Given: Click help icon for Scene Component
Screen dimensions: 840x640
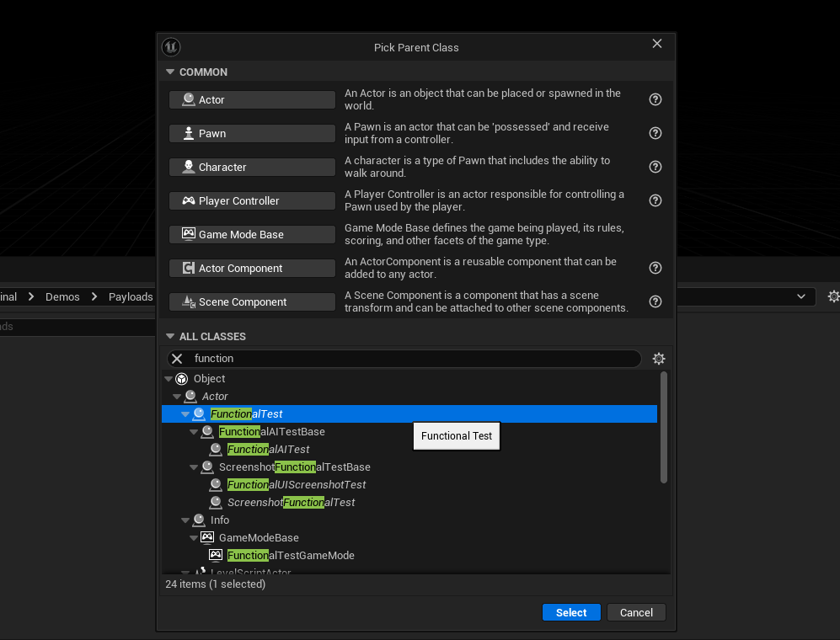Looking at the screenshot, I should (x=655, y=301).
